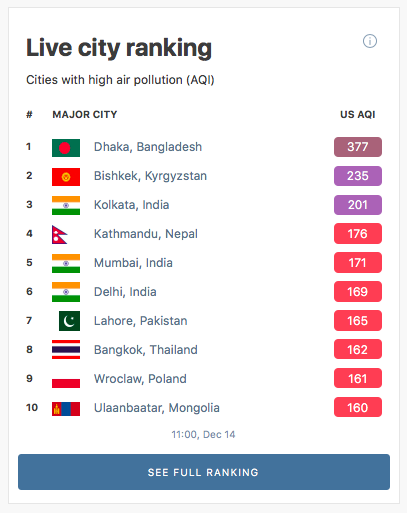The height and width of the screenshot is (513, 407).
Task: Click the Kyrgyzstan flag icon
Action: click(66, 177)
